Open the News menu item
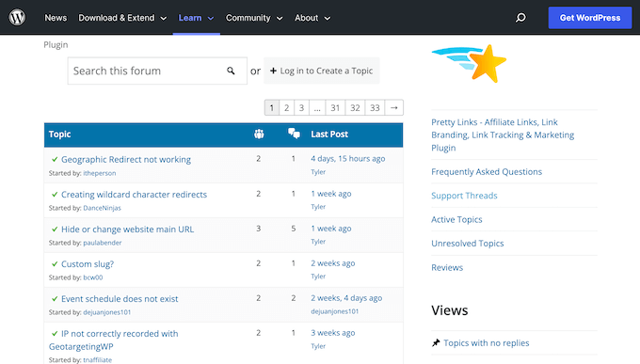Image resolution: width=640 pixels, height=364 pixels. pos(56,18)
